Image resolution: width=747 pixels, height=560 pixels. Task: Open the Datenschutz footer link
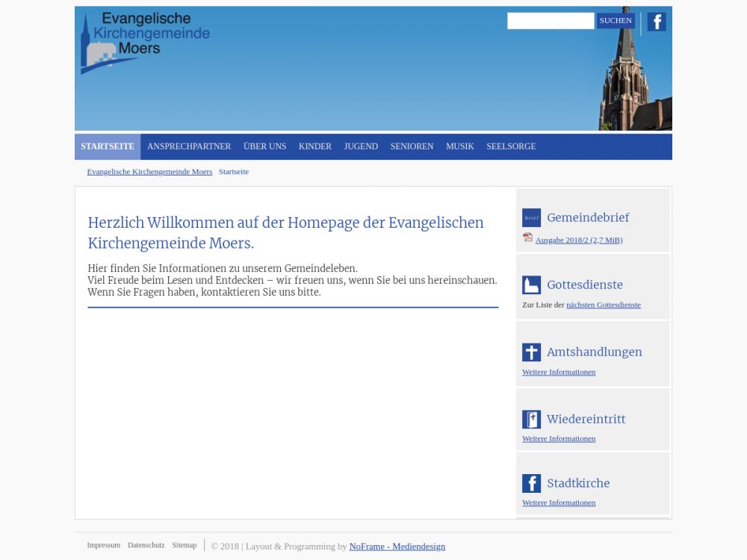146,545
